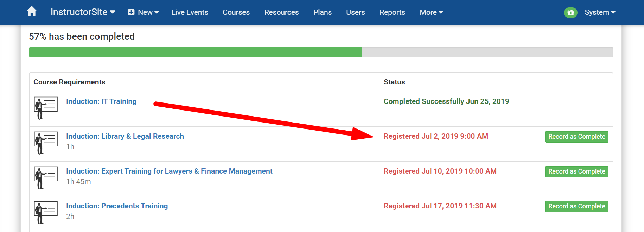Image resolution: width=644 pixels, height=232 pixels.
Task: Open Induction: IT Training course link
Action: (101, 101)
